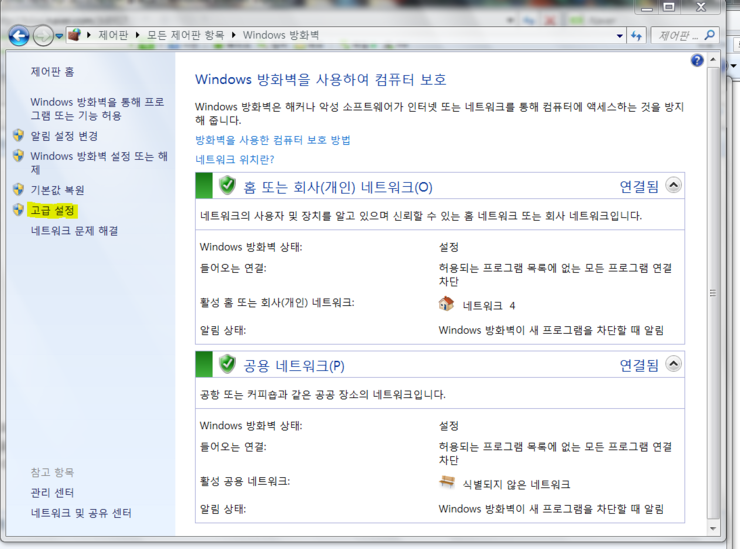Collapse the 홈 또는 회사(개인) 네트워크 section chevron
The height and width of the screenshot is (549, 740).
point(673,185)
